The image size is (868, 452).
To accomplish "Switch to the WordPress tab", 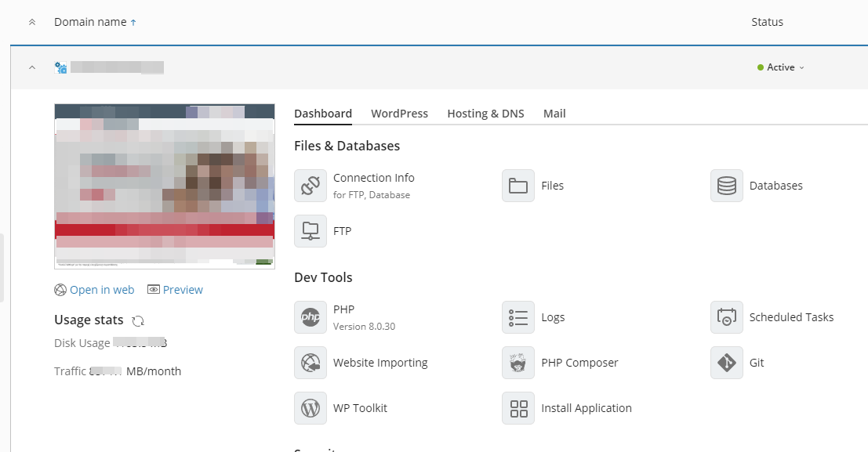I will (399, 114).
